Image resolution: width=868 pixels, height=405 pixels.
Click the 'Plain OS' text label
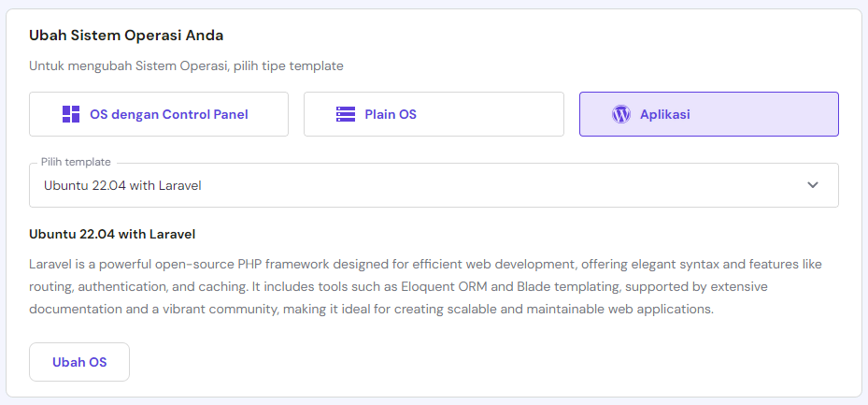click(x=391, y=114)
